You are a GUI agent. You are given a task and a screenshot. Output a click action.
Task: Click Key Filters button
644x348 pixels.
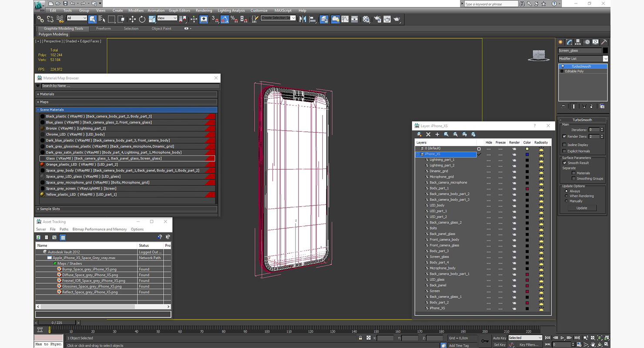pyautogui.click(x=529, y=345)
